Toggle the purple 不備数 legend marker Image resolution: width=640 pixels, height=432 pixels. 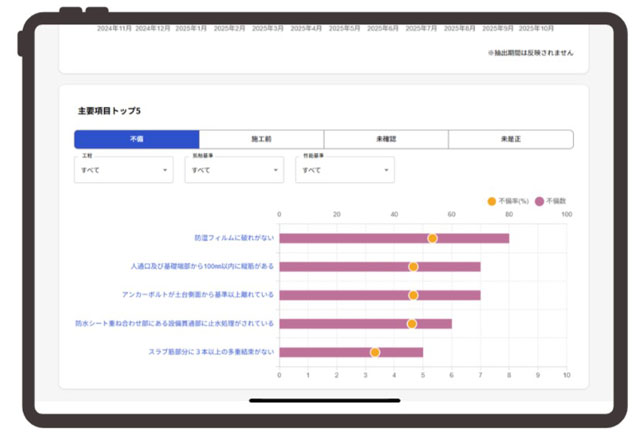(539, 201)
